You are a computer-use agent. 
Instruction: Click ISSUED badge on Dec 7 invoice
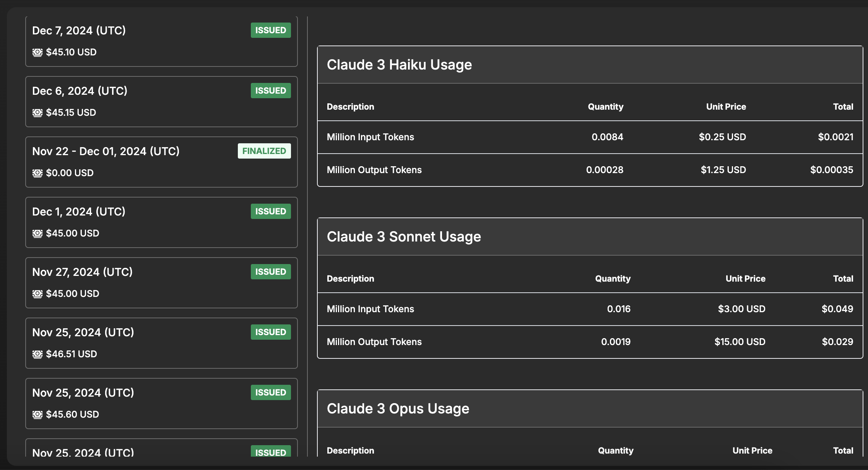point(271,30)
